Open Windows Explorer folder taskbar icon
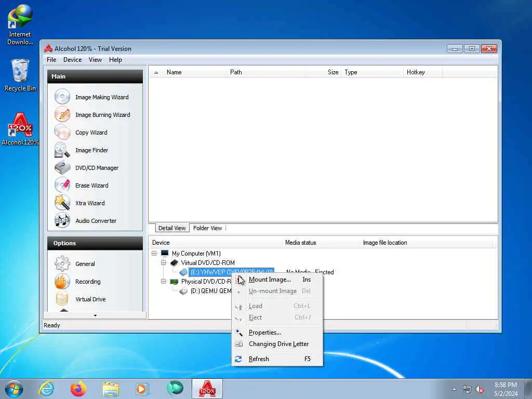 tap(111, 389)
